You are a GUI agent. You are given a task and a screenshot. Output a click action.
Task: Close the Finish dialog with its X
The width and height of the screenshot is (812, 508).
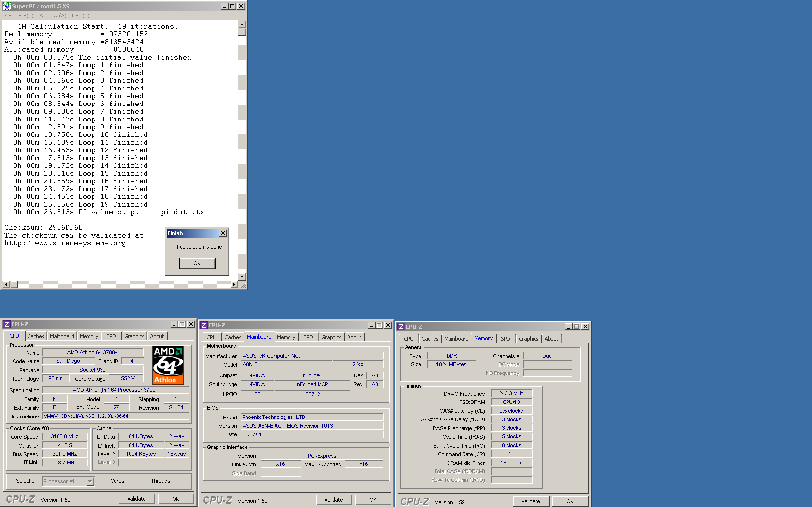(223, 233)
